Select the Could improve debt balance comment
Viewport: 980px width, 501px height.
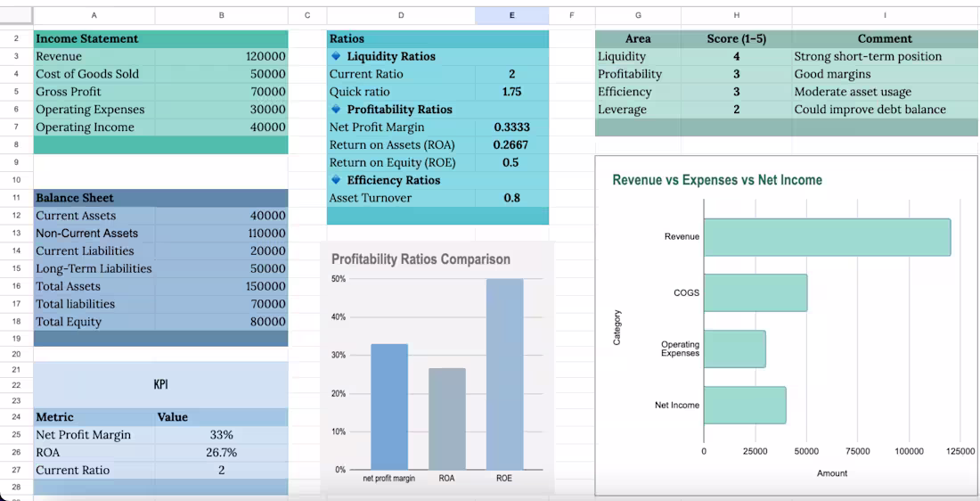point(885,110)
